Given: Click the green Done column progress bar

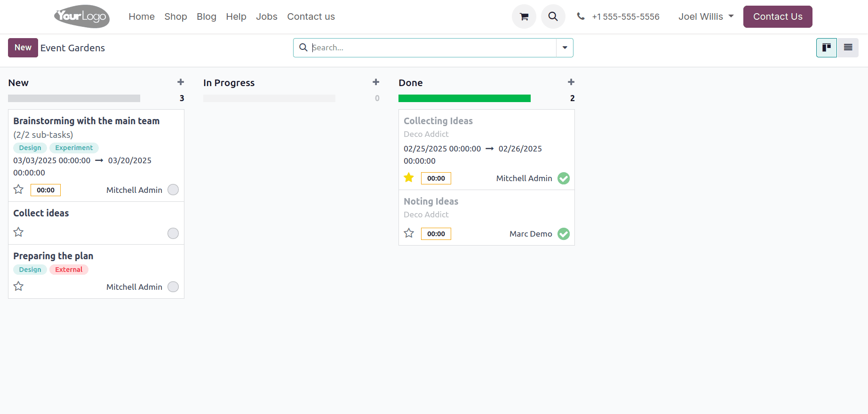Looking at the screenshot, I should (x=464, y=98).
